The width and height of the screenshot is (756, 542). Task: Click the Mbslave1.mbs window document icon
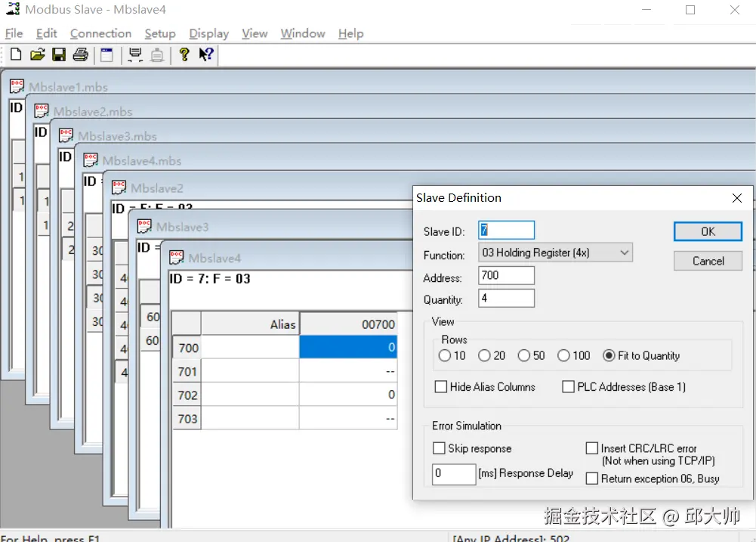17,86
